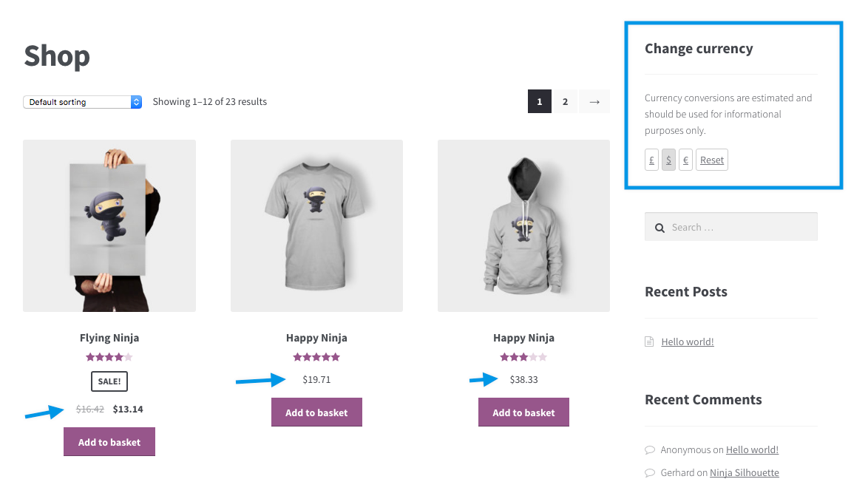The image size is (868, 479).
Task: Open the Ninja Silhouette comment link
Action: [x=744, y=472]
